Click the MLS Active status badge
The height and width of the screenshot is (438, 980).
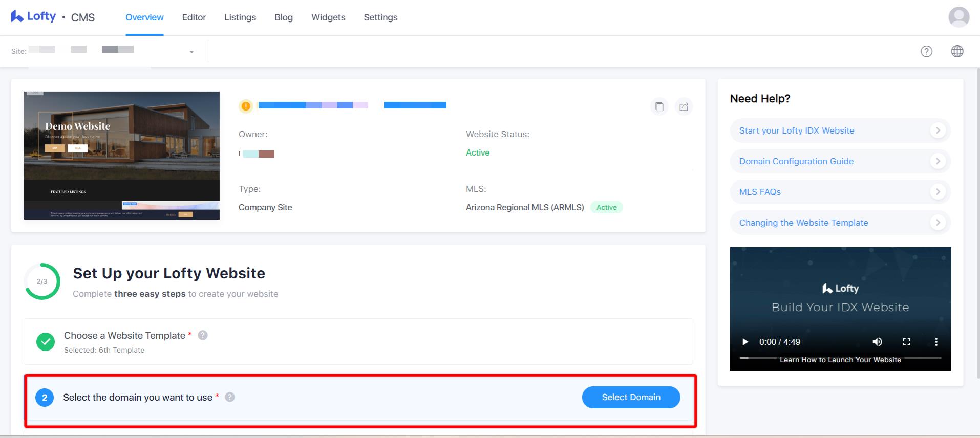click(607, 207)
